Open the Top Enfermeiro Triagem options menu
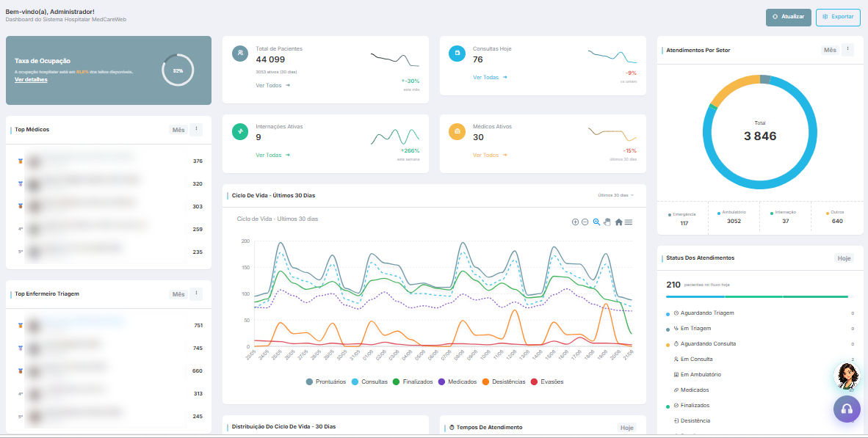Image resolution: width=868 pixels, height=438 pixels. (x=196, y=293)
